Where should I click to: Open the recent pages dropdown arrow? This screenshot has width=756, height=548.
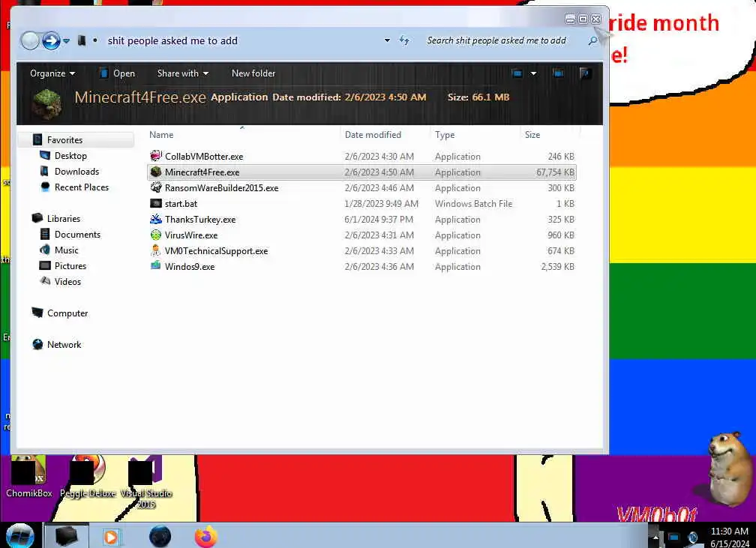[x=67, y=41]
